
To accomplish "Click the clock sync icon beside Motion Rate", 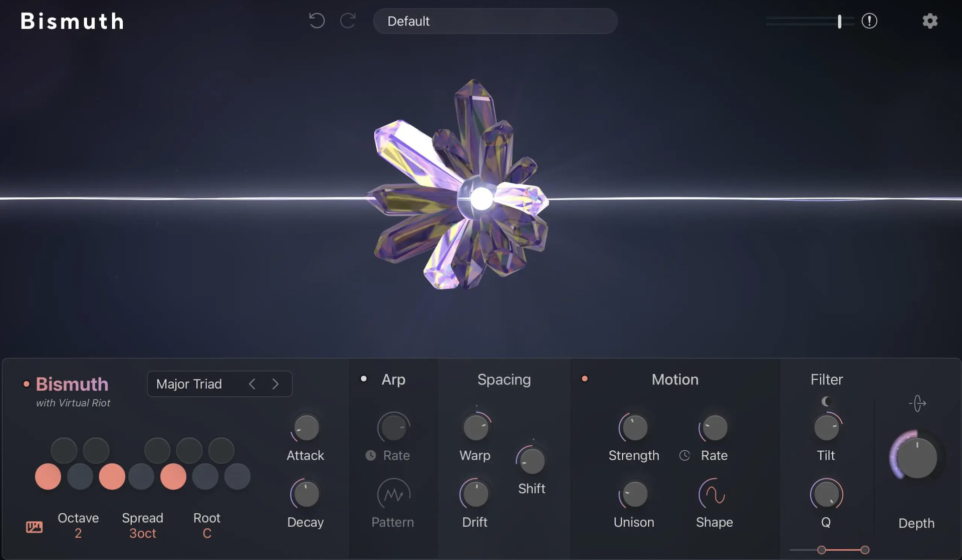I will (684, 455).
